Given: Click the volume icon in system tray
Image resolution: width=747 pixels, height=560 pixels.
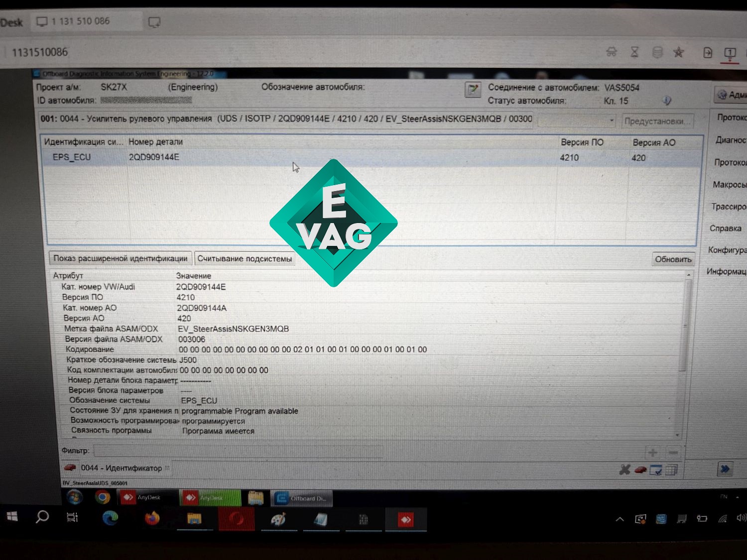Looking at the screenshot, I should click(741, 518).
